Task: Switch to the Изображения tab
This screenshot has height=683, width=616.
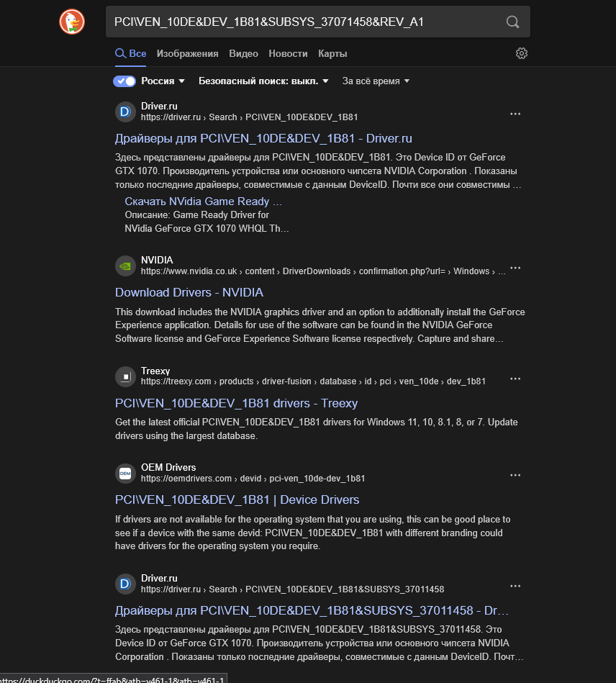Action: coord(187,53)
